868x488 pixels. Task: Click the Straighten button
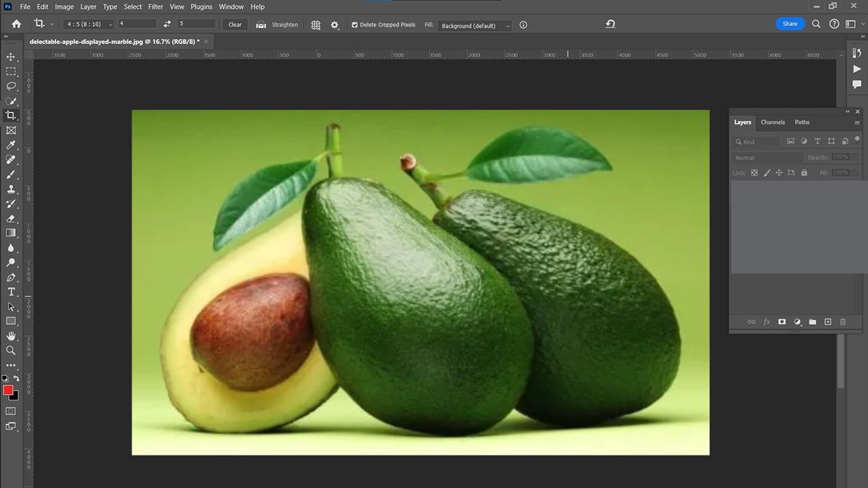[x=277, y=25]
